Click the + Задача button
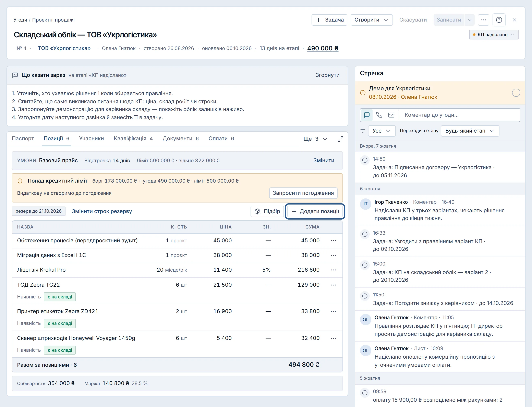 pos(329,20)
